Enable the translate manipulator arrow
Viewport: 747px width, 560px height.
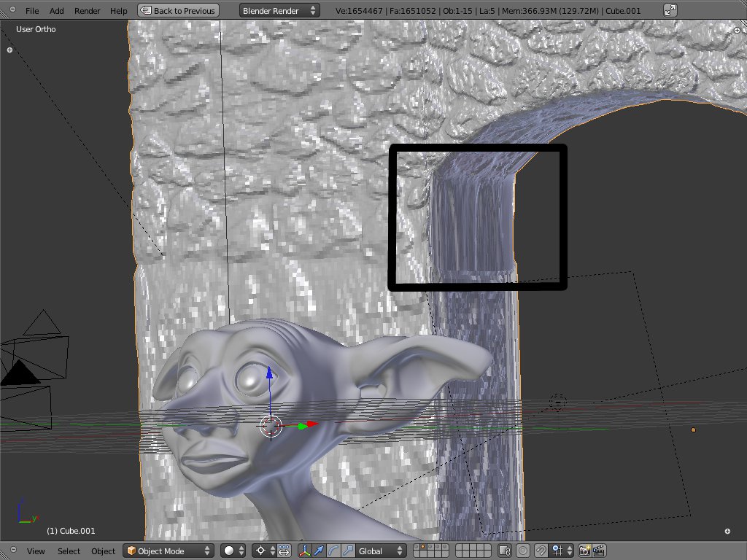click(x=320, y=551)
